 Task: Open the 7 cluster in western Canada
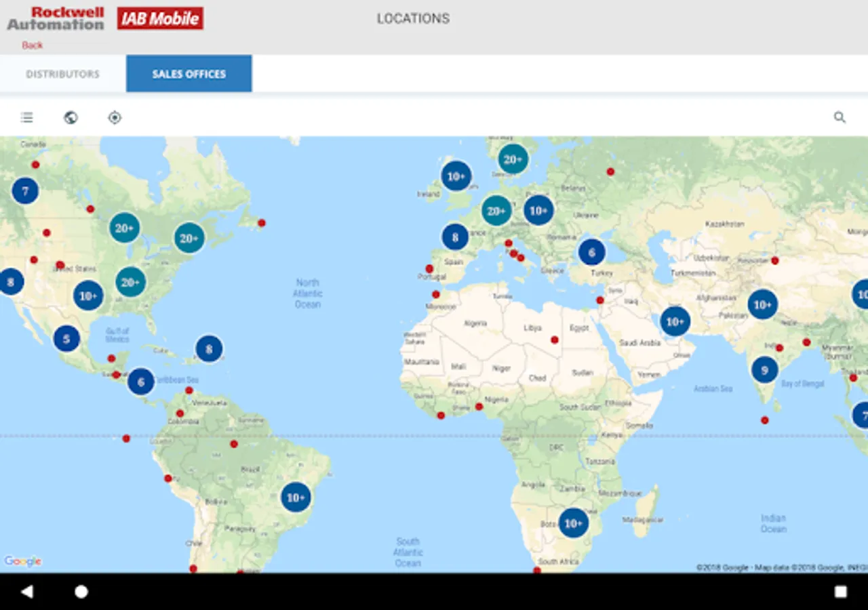point(25,191)
